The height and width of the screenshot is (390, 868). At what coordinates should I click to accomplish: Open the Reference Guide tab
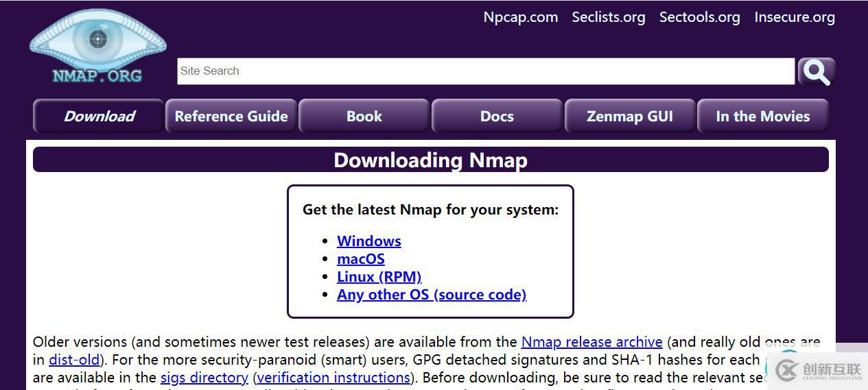(x=231, y=116)
